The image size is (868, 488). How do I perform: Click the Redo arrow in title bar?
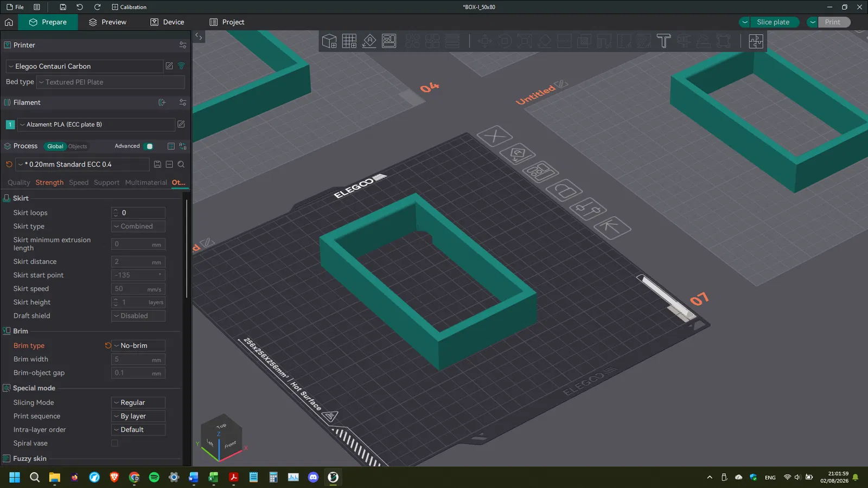coord(97,7)
